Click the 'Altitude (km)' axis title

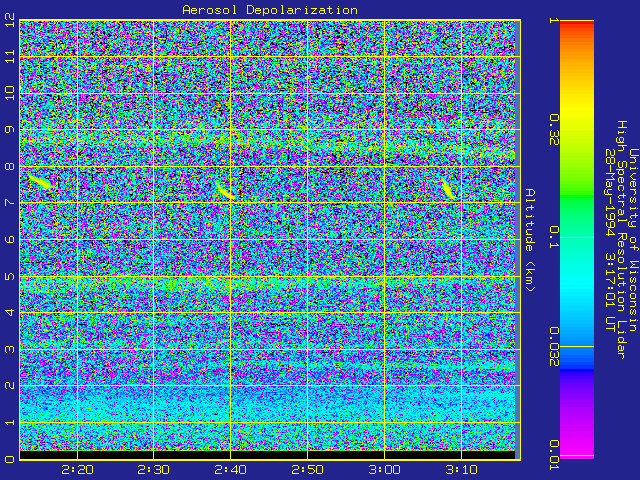[x=529, y=240]
